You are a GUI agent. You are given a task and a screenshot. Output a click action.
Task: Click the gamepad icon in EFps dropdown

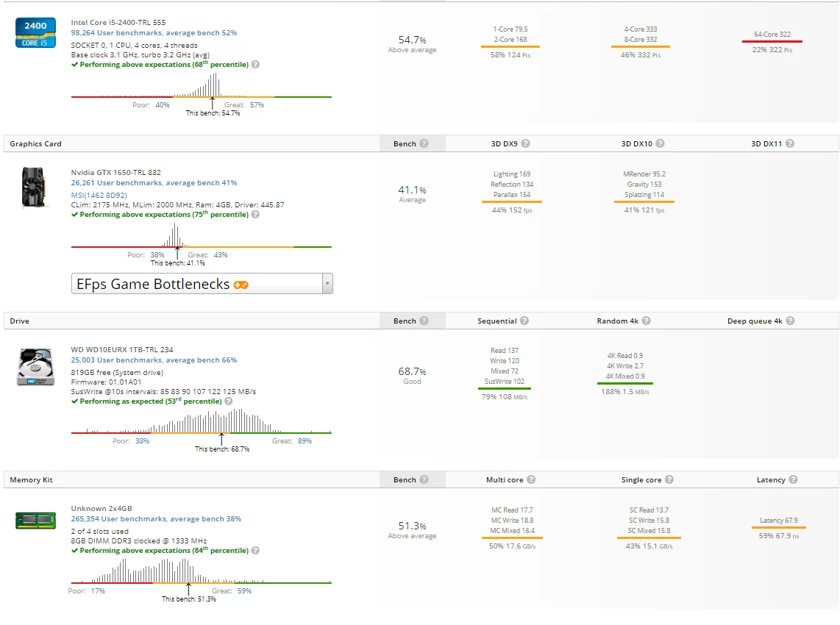coord(241,285)
